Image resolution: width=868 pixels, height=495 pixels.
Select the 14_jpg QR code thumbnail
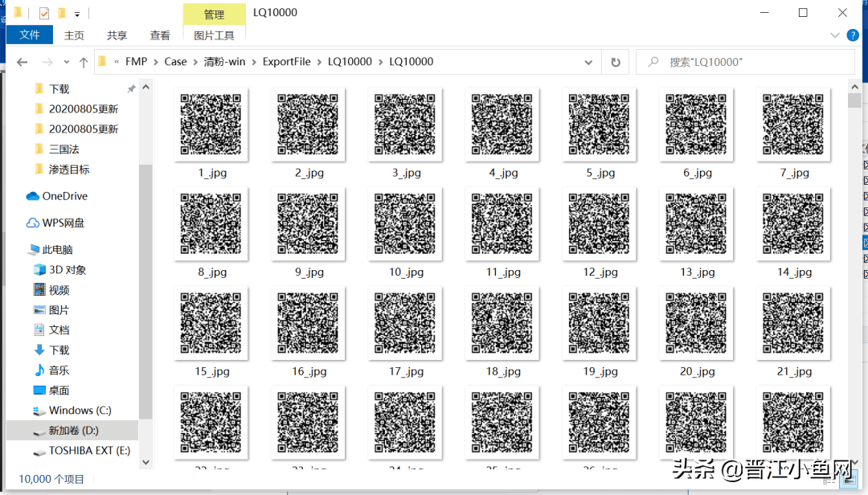tap(794, 223)
